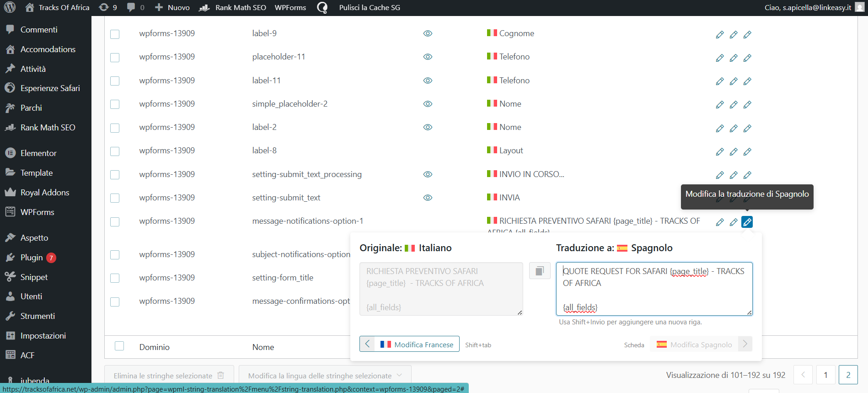Screen dimensions: 868x393
Task: Click the eye icon for placeholder-11
Action: 428,57
